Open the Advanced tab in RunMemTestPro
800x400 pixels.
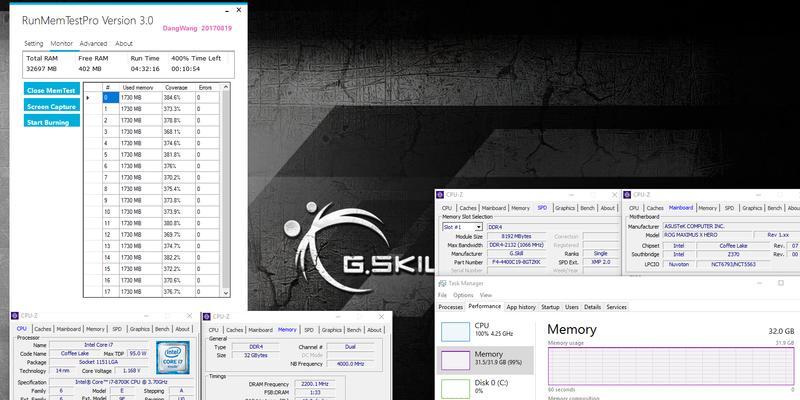(93, 43)
